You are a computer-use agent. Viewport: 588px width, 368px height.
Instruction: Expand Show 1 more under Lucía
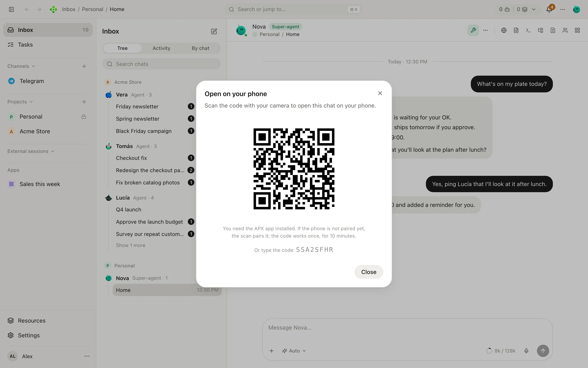coord(130,245)
